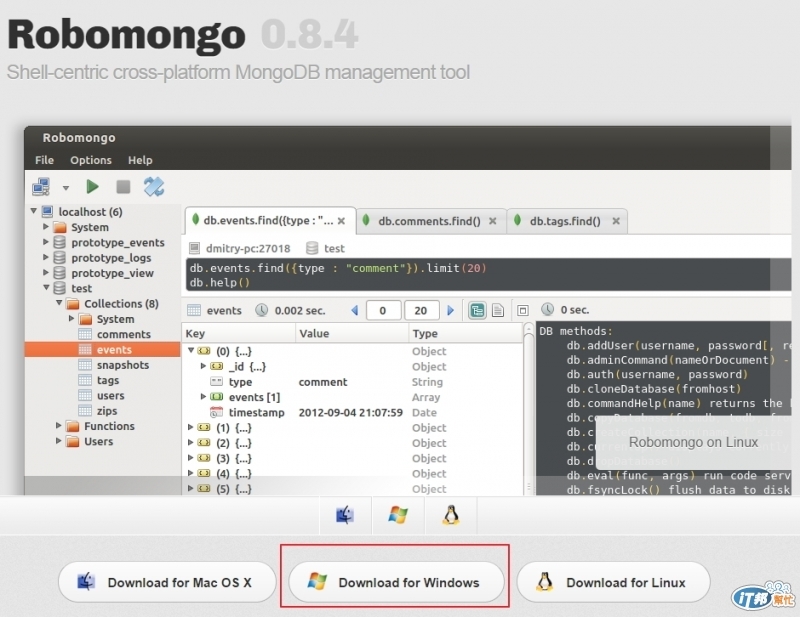Close the db.events.find tab

[x=341, y=221]
